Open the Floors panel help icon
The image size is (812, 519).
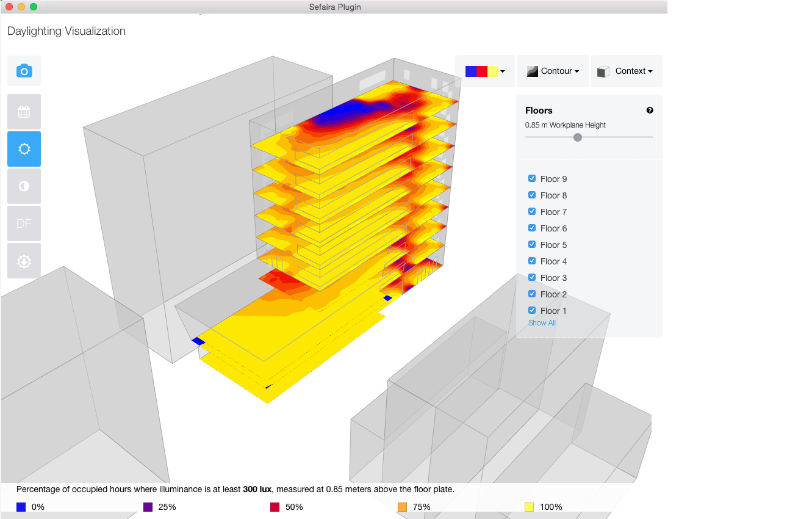650,111
